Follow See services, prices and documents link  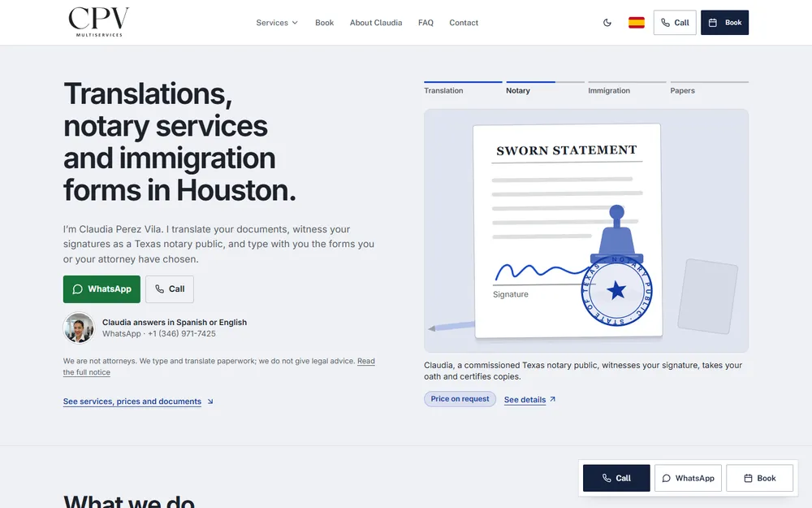pyautogui.click(x=138, y=402)
